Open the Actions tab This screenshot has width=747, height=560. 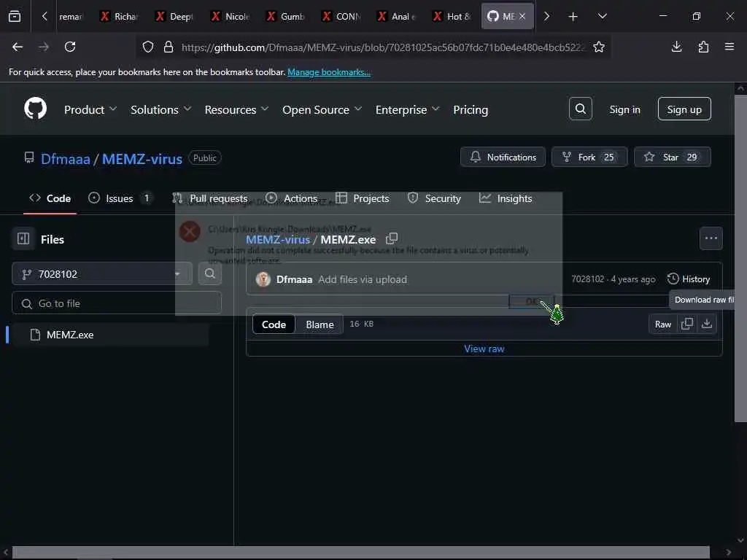click(x=292, y=198)
